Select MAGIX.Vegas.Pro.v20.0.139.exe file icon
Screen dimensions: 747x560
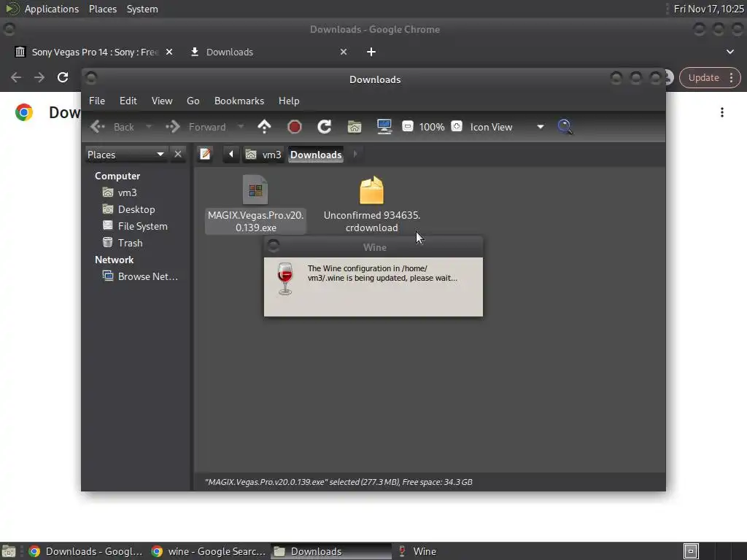click(255, 190)
